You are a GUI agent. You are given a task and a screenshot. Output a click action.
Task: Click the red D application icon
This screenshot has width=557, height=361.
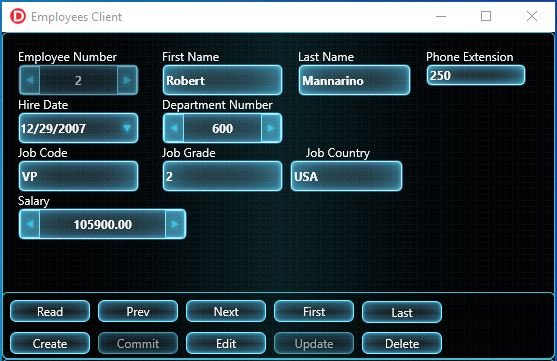pyautogui.click(x=18, y=16)
